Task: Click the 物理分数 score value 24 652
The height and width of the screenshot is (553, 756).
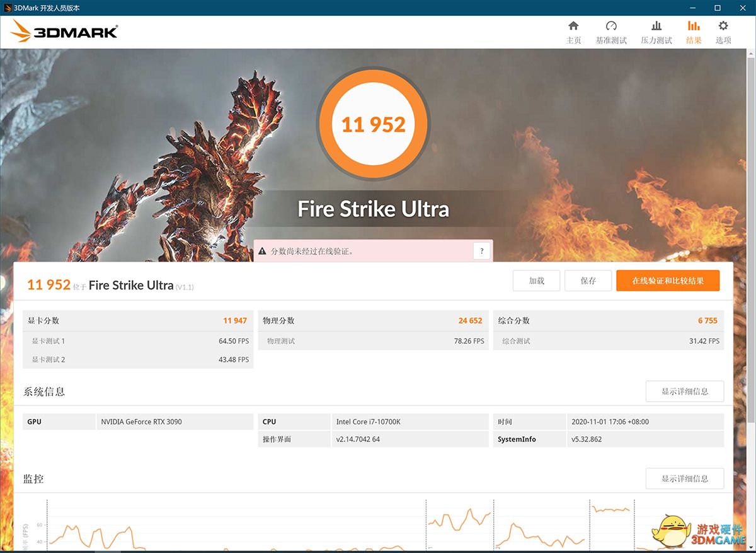Action: tap(470, 321)
